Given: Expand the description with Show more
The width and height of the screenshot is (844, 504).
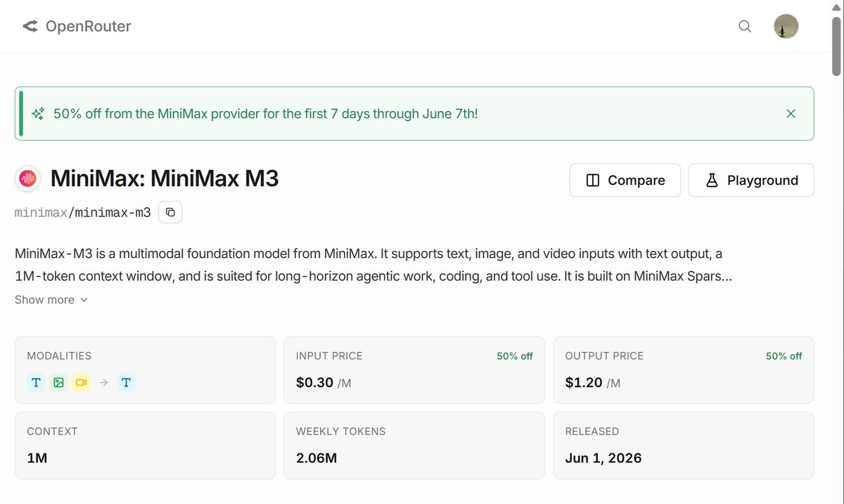Looking at the screenshot, I should point(51,299).
